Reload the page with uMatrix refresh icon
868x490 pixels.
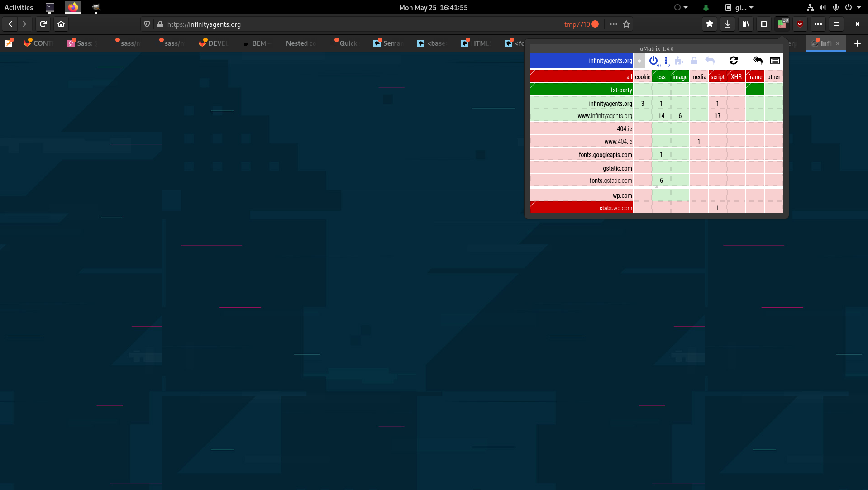tap(734, 61)
